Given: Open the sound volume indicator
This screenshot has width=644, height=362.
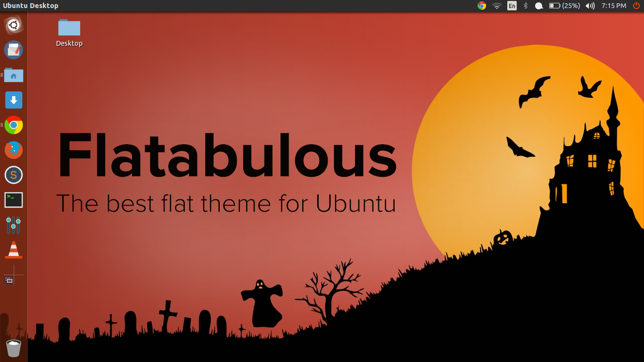Looking at the screenshot, I should [x=590, y=6].
